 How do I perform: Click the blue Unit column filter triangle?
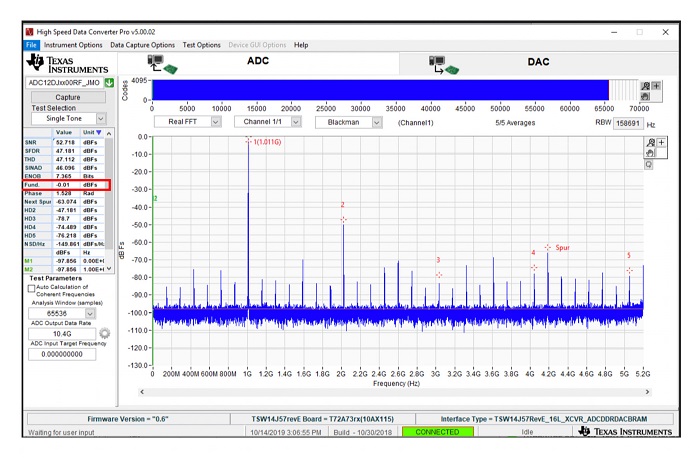pyautogui.click(x=99, y=133)
